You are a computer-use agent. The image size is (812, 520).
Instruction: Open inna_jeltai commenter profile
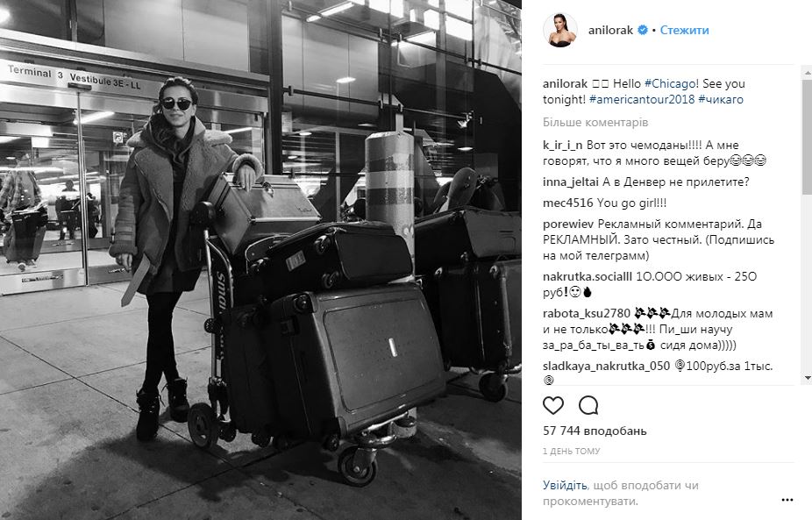(x=571, y=182)
